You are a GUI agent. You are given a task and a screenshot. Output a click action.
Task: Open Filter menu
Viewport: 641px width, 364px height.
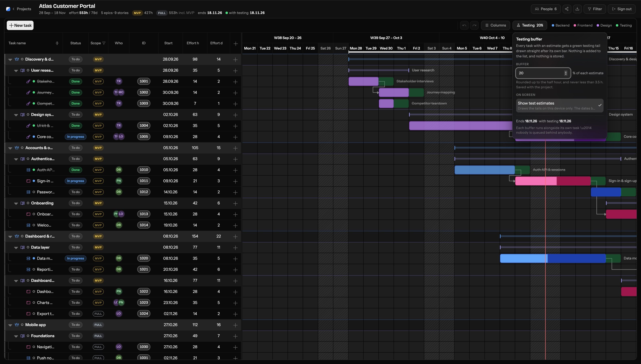coord(595,9)
